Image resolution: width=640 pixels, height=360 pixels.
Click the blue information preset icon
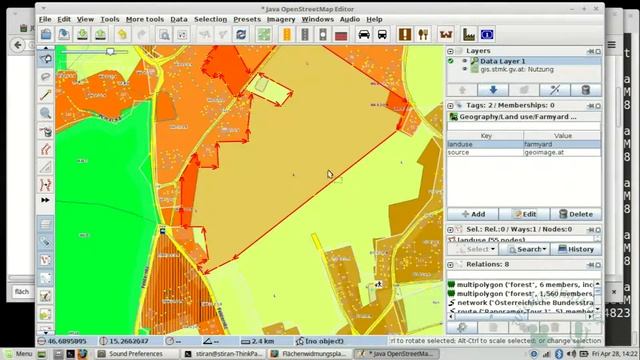487,35
